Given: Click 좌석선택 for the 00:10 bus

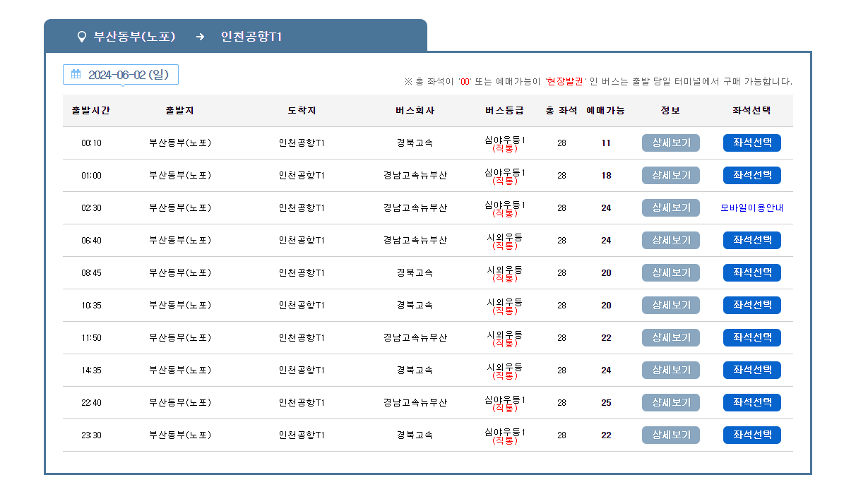Looking at the screenshot, I should click(x=752, y=143).
